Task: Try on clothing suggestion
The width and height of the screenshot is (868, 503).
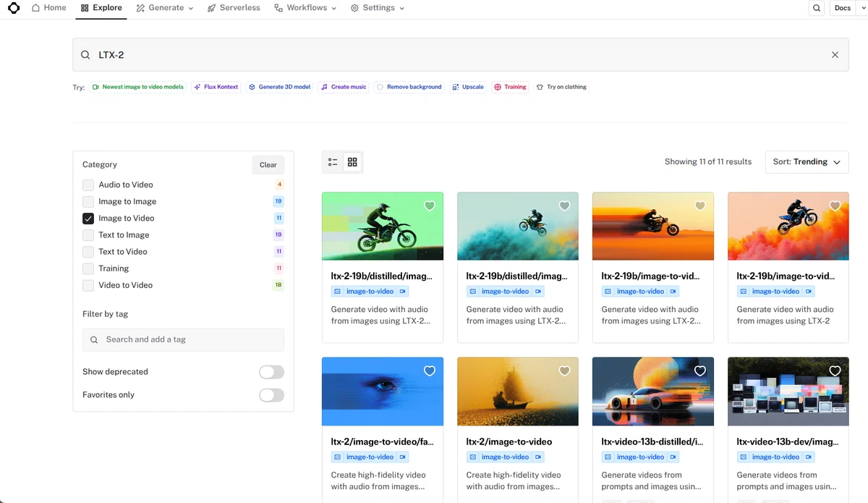Action: [561, 87]
